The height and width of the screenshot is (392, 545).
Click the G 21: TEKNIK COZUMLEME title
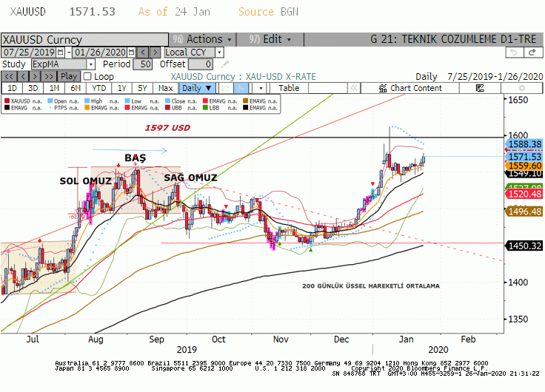pyautogui.click(x=453, y=39)
